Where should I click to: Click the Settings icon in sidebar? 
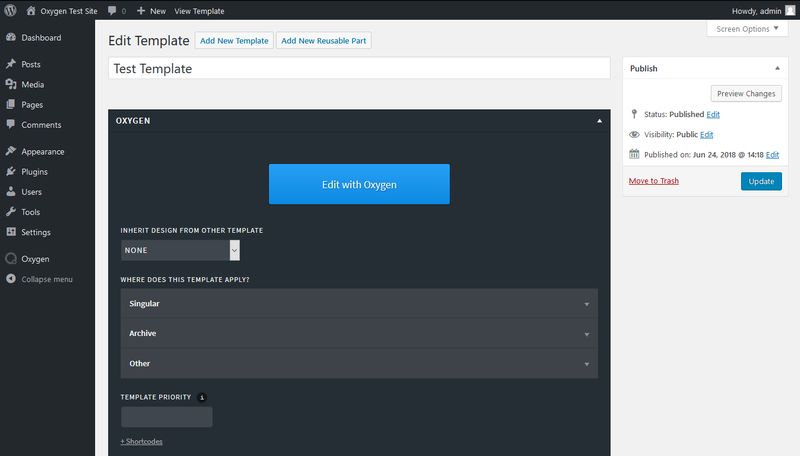point(11,232)
